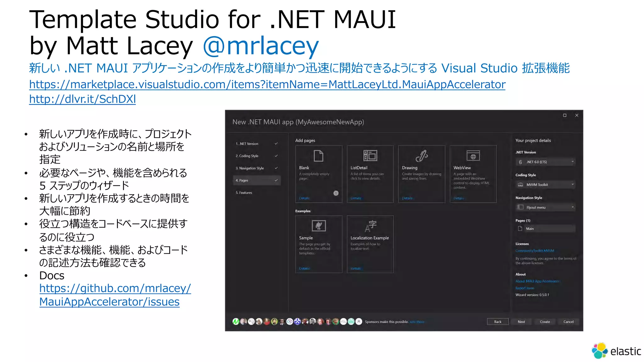Open the GitHub MauiAppAccelerator issues link

click(x=115, y=295)
